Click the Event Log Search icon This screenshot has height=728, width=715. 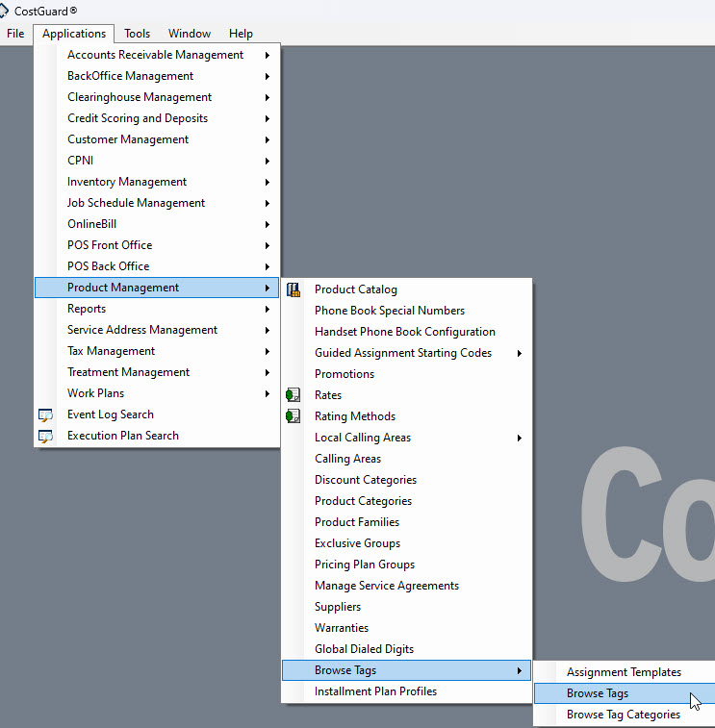click(x=45, y=414)
